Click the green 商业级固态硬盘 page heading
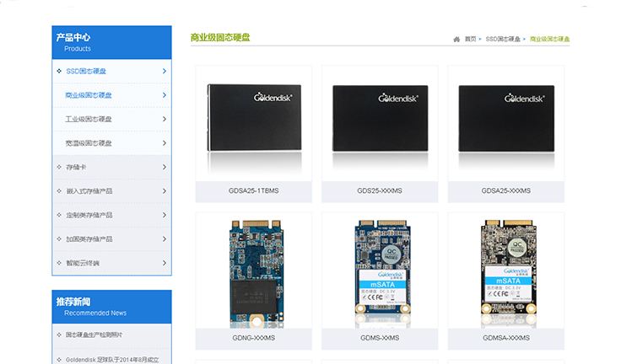Image resolution: width=621 pixels, height=364 pixels. tap(220, 38)
